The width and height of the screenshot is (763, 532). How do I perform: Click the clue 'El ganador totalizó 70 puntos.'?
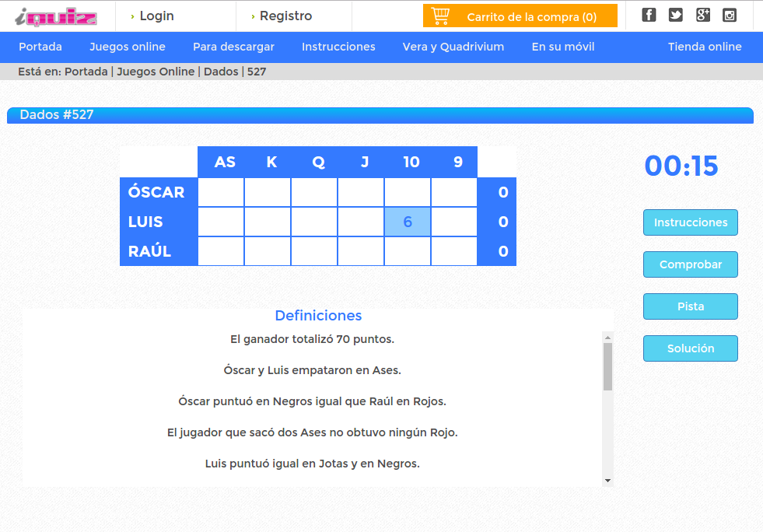pyautogui.click(x=313, y=339)
